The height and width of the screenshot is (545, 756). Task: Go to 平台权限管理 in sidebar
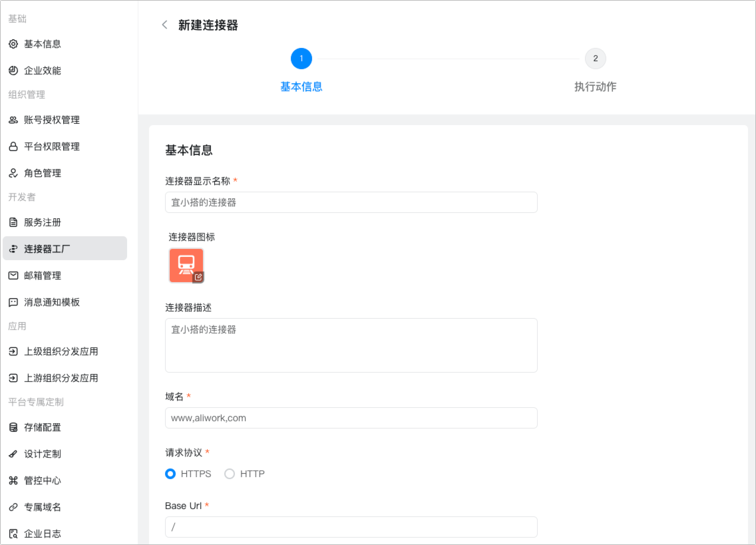pyautogui.click(x=65, y=146)
